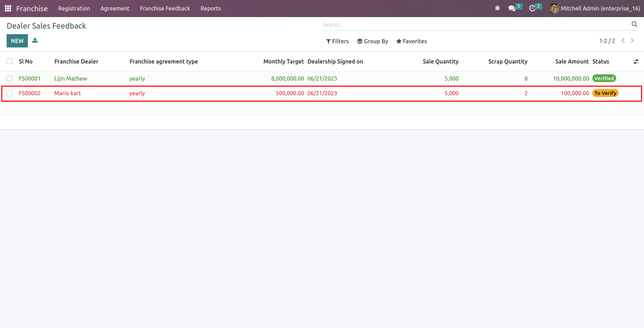Go to previous page arrow
The width and height of the screenshot is (644, 328).
click(x=623, y=41)
